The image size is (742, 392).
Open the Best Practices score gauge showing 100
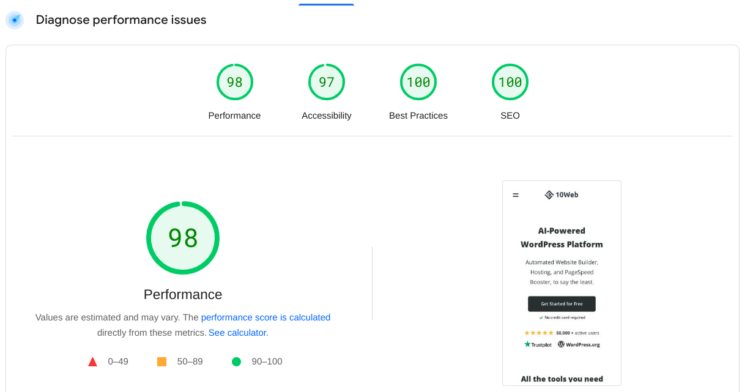(x=418, y=82)
